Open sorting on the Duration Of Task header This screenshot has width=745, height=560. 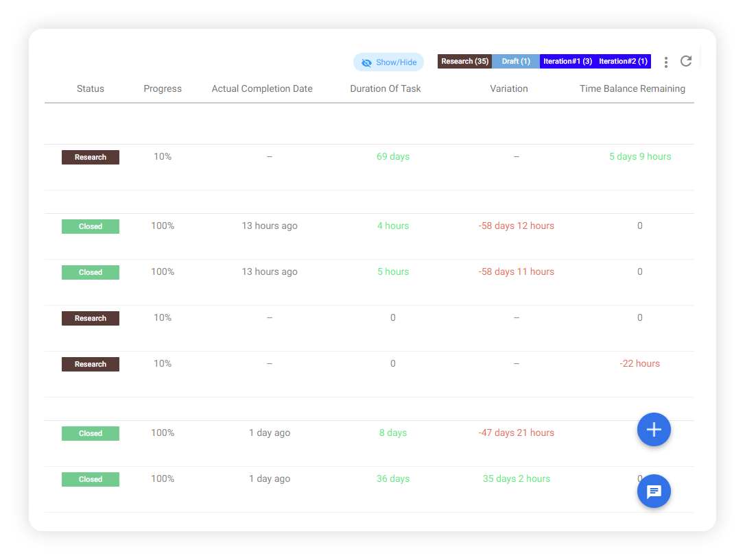click(x=385, y=88)
